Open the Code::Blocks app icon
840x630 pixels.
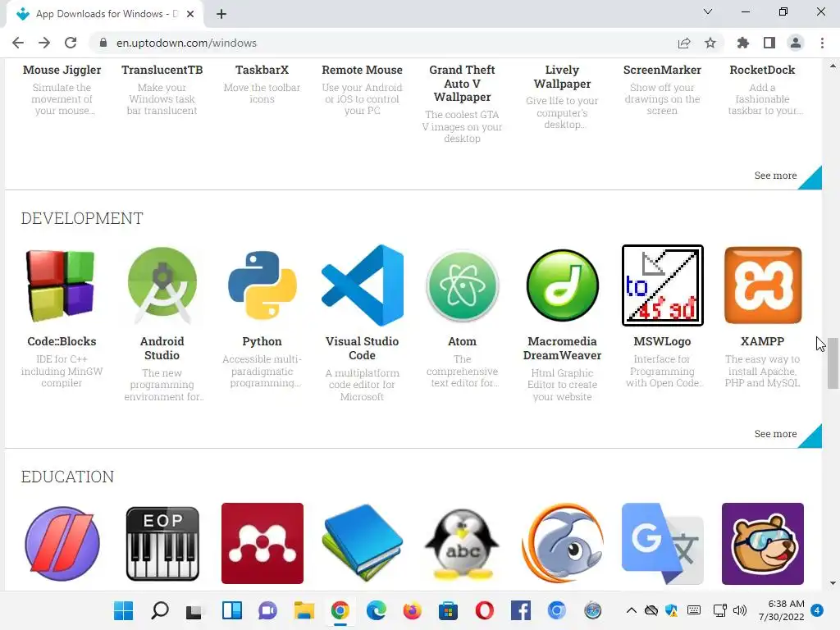62,285
